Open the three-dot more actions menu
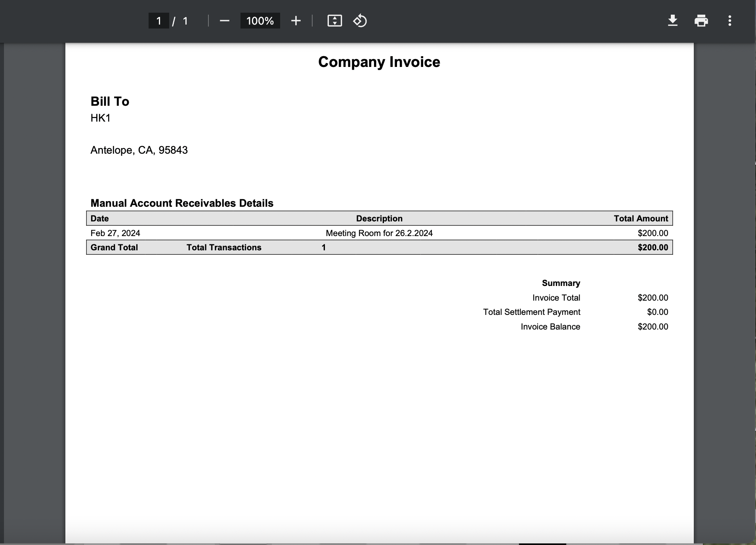The image size is (756, 545). [x=729, y=21]
